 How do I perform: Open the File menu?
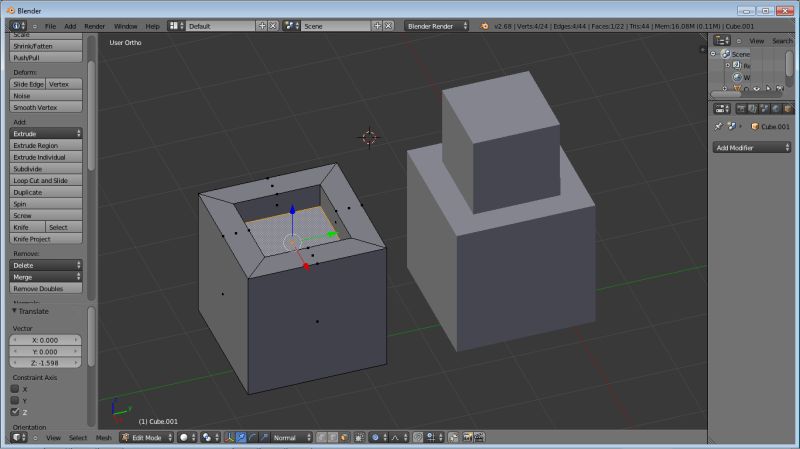(x=51, y=26)
